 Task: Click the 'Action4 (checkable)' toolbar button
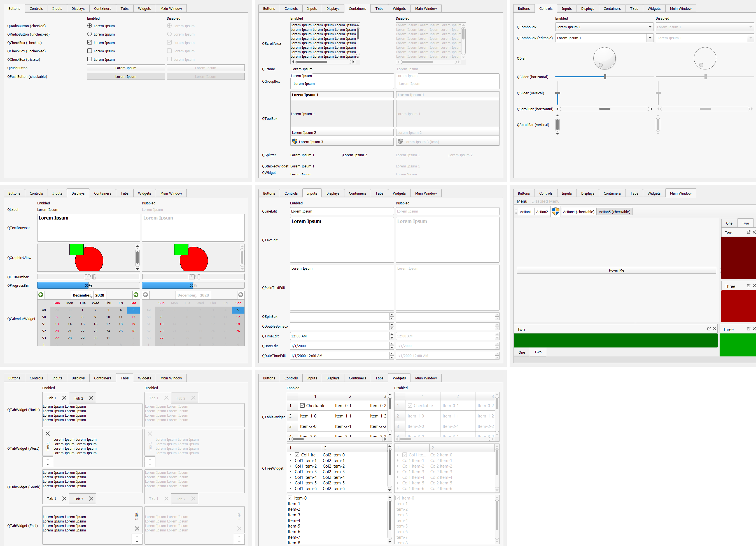click(578, 212)
